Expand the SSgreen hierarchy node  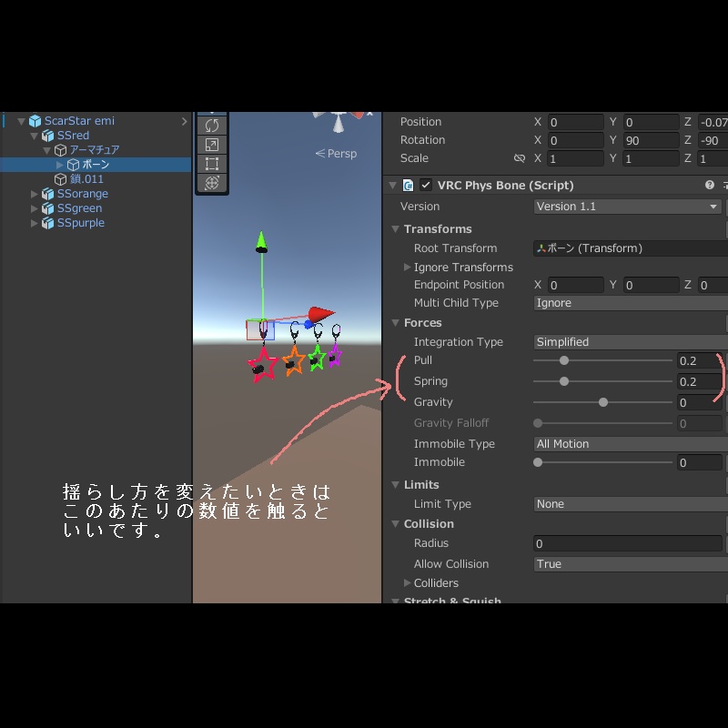[34, 208]
